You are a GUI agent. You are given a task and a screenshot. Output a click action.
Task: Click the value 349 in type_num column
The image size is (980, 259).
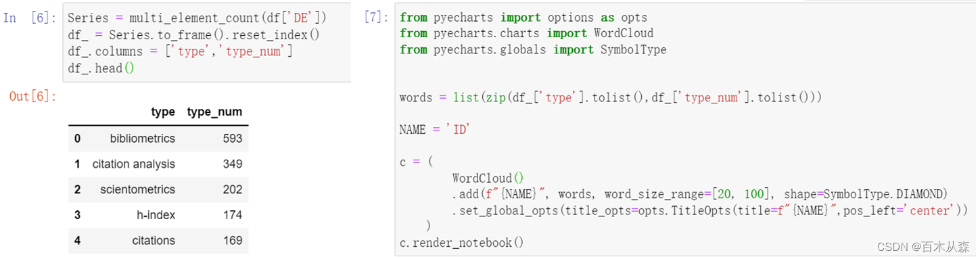[232, 164]
